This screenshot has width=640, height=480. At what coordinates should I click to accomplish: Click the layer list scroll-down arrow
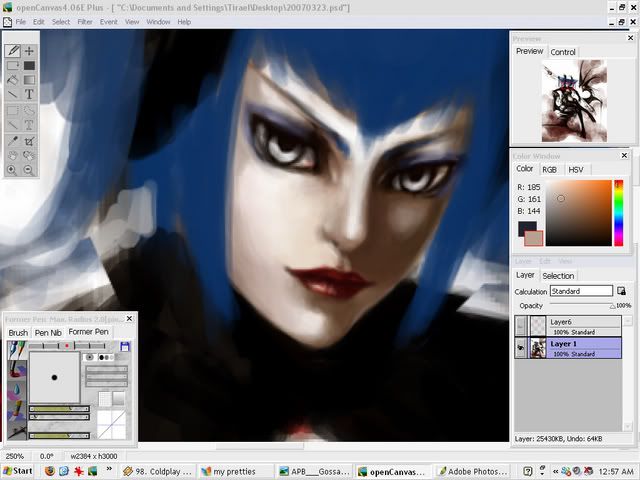tap(627, 427)
